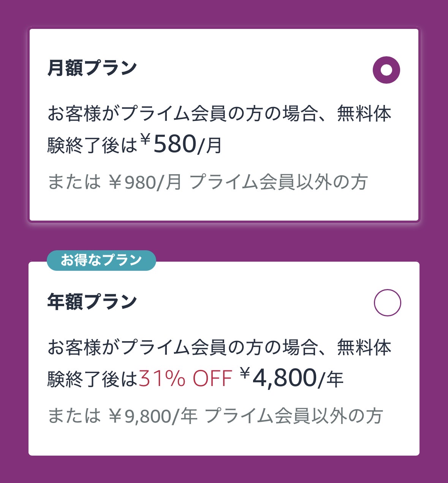Click 験終了後は text in the monthly card
The image size is (448, 483).
(x=92, y=146)
